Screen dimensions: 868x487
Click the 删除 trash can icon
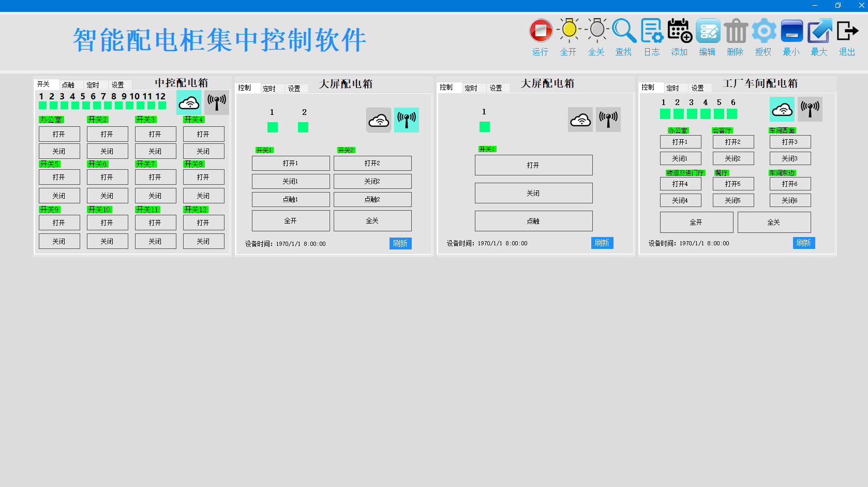pos(736,31)
